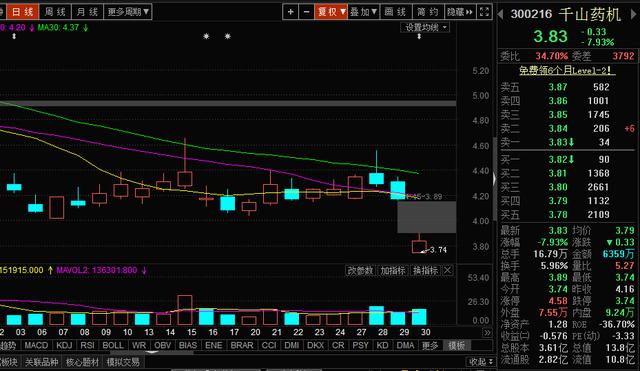Expand 设置均线 moving average settings
The width and height of the screenshot is (640, 371).
coord(425,27)
